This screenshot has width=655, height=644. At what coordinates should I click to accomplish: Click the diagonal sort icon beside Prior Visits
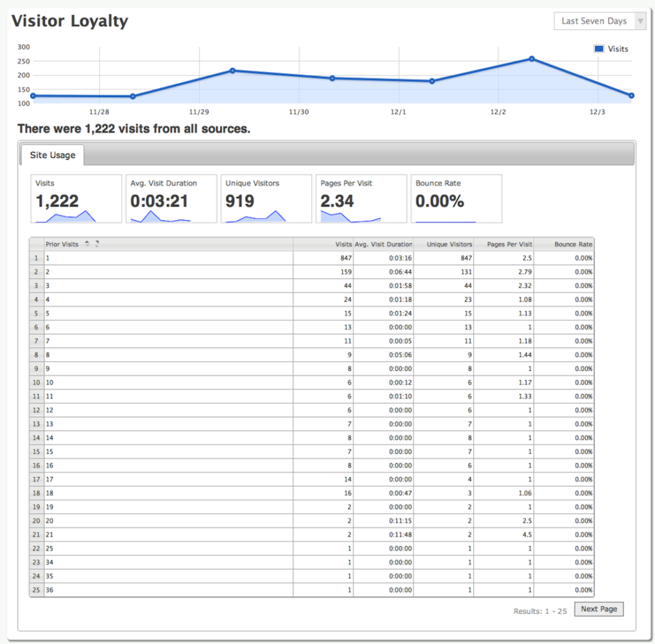(x=98, y=244)
